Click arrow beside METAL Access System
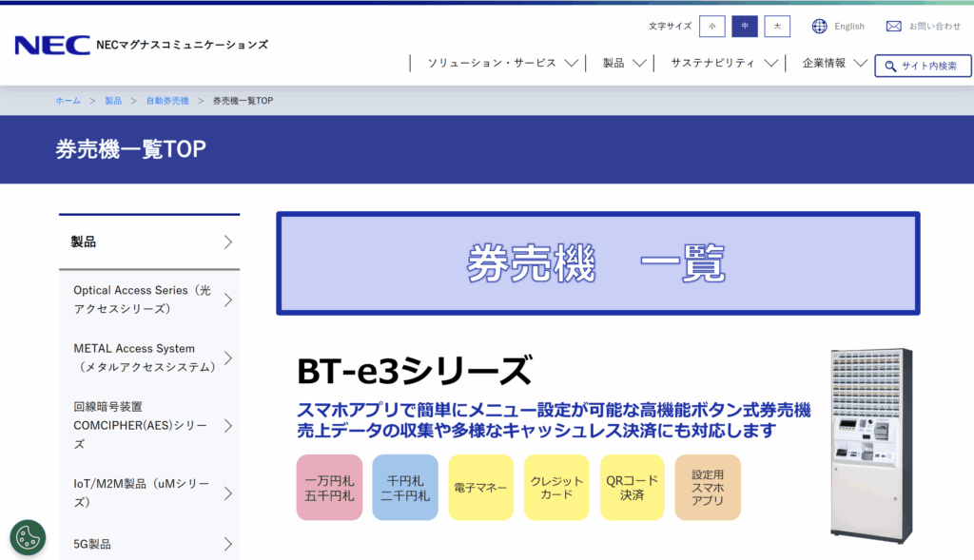The width and height of the screenshot is (974, 560). 228,358
